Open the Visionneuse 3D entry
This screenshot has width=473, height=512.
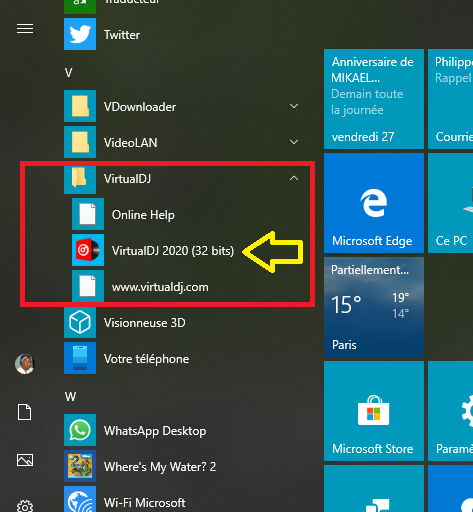[185, 322]
